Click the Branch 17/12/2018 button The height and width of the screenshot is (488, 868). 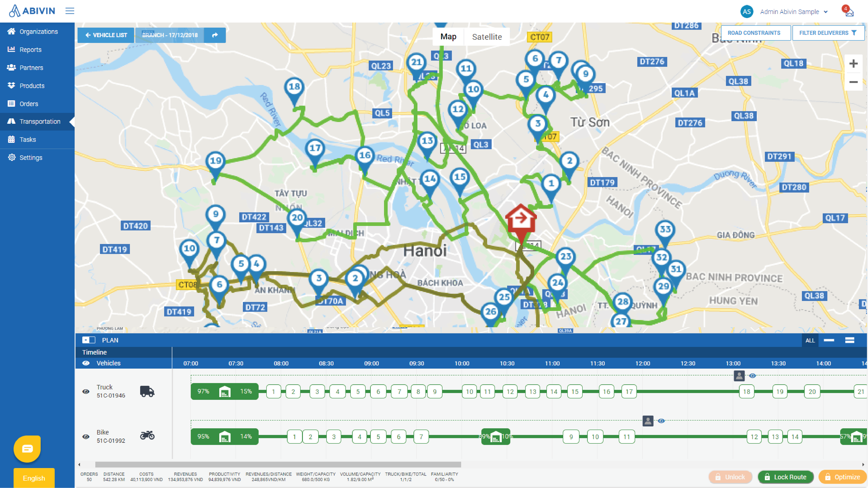(x=170, y=35)
